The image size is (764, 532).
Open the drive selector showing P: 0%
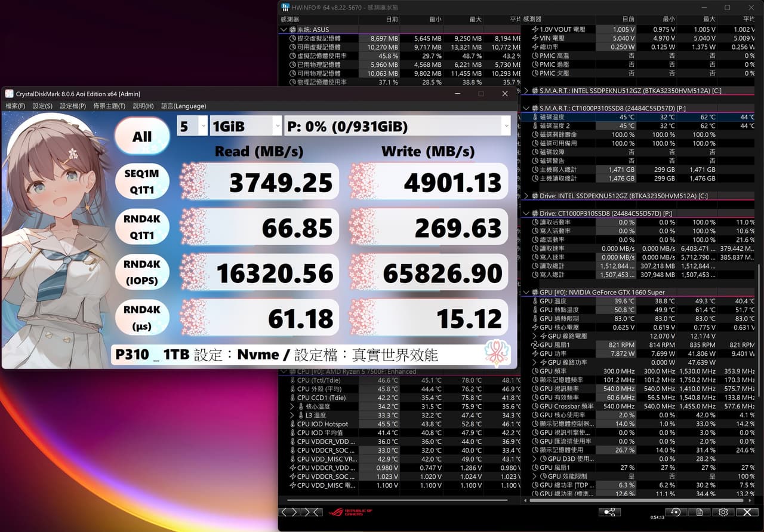[x=397, y=126]
